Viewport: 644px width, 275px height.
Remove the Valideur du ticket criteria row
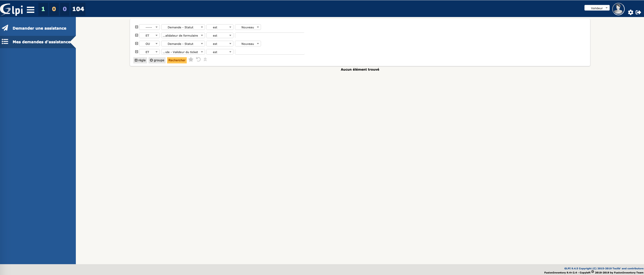coord(137,52)
